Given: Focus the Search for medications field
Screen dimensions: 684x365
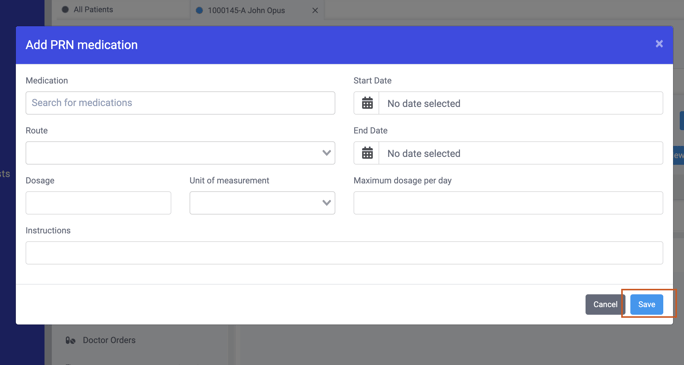Looking at the screenshot, I should (180, 103).
